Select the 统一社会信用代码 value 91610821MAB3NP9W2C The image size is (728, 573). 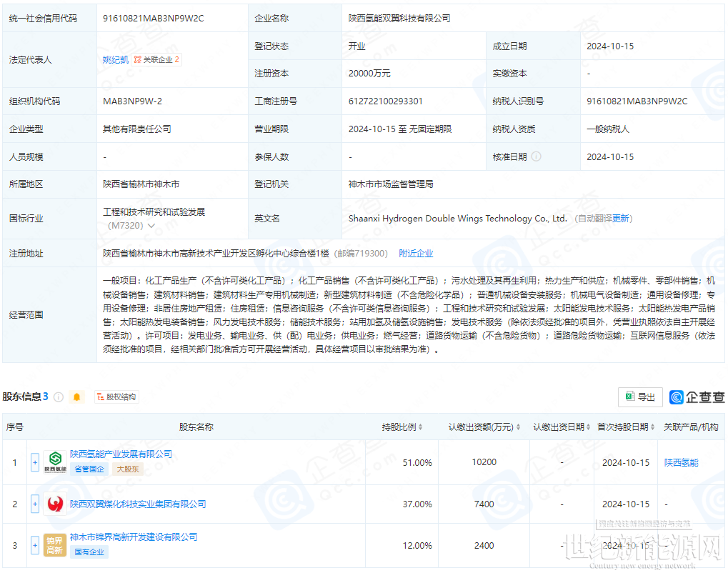tap(153, 19)
